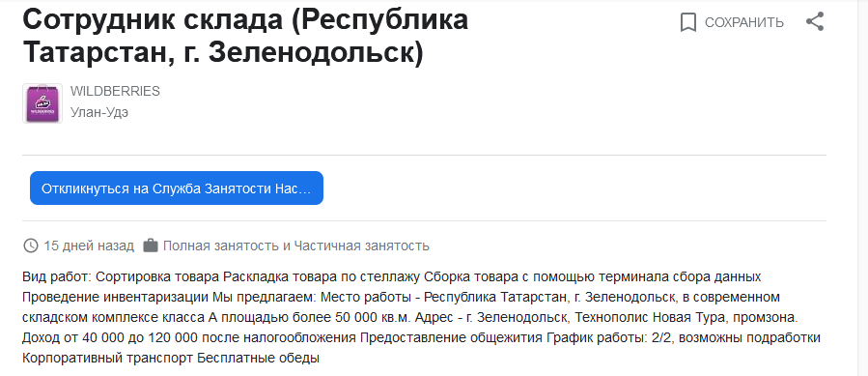
Task: Select the СОХРАНИТЬ label
Action: 744,23
